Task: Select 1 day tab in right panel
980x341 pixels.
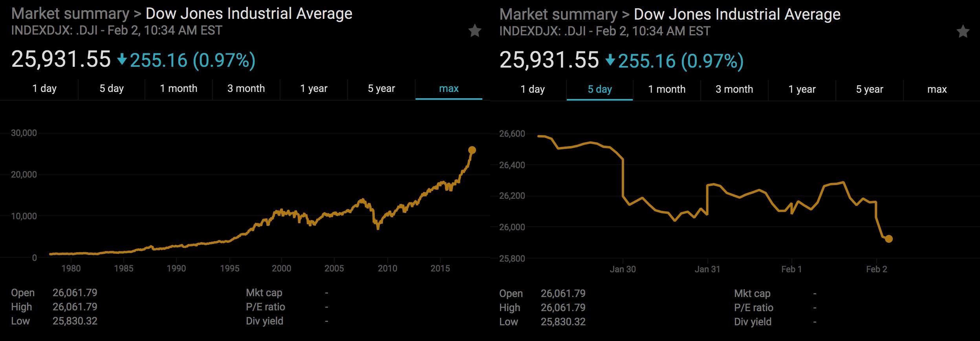Action: click(x=533, y=89)
